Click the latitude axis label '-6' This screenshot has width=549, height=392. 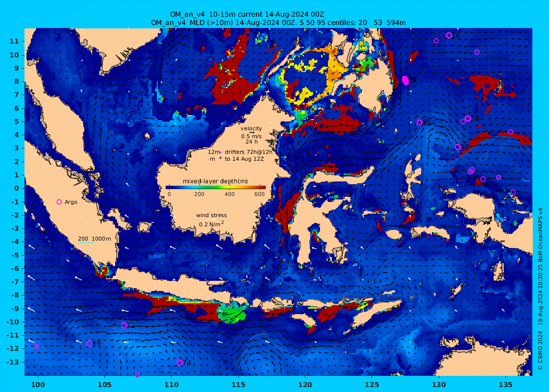tap(15, 269)
